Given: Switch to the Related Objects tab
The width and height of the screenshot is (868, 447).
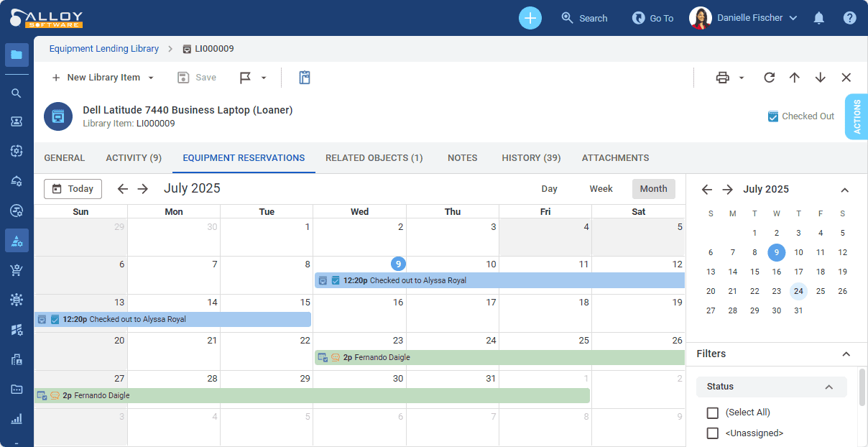Looking at the screenshot, I should click(374, 158).
